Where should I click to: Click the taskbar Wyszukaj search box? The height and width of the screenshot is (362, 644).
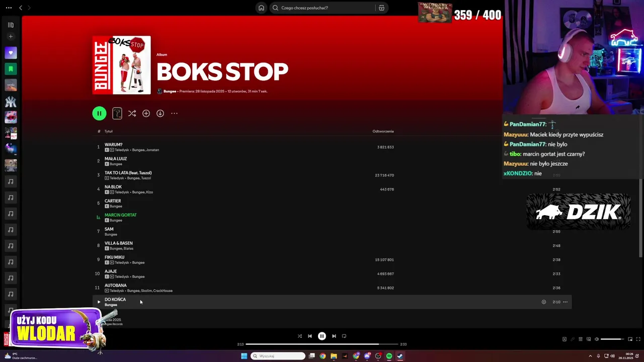pos(278,356)
